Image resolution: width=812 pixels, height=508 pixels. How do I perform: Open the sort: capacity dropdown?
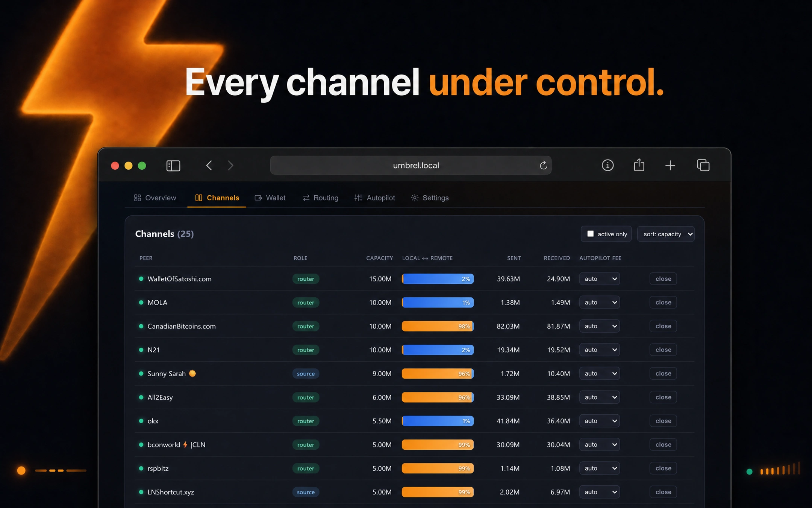click(666, 234)
